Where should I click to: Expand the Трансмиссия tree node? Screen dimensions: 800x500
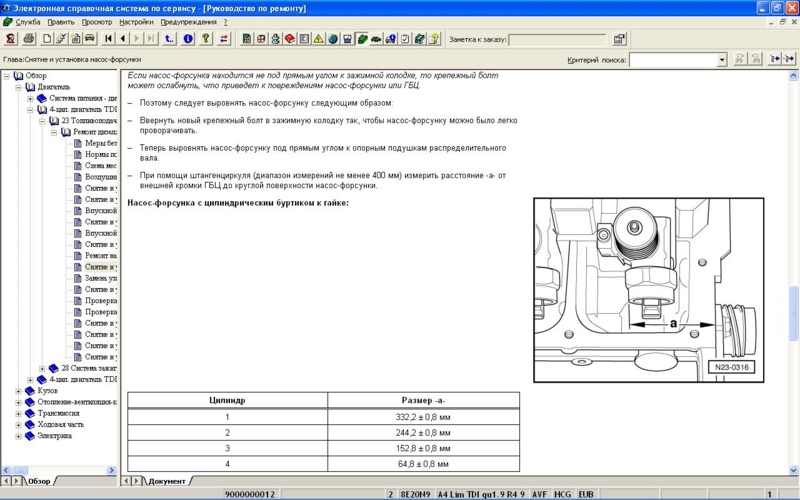click(18, 413)
